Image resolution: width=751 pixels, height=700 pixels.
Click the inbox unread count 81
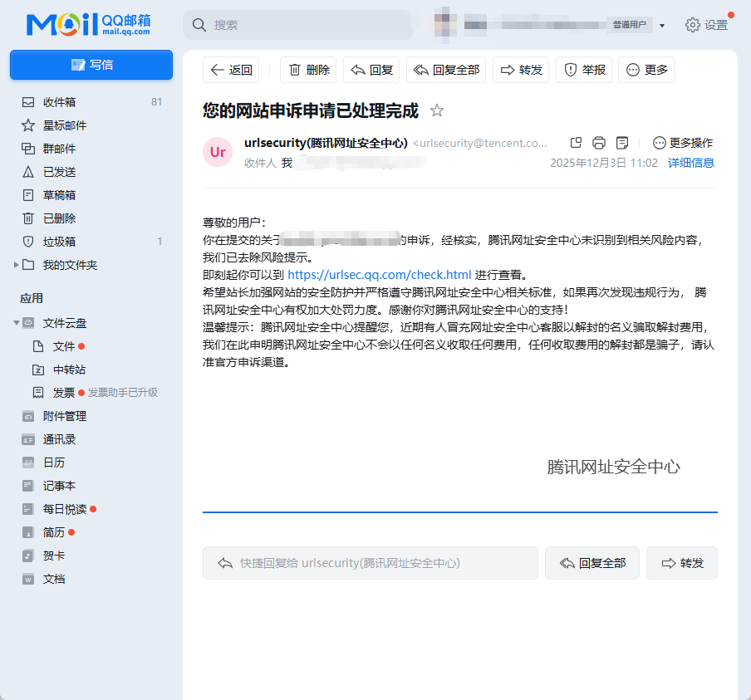157,102
